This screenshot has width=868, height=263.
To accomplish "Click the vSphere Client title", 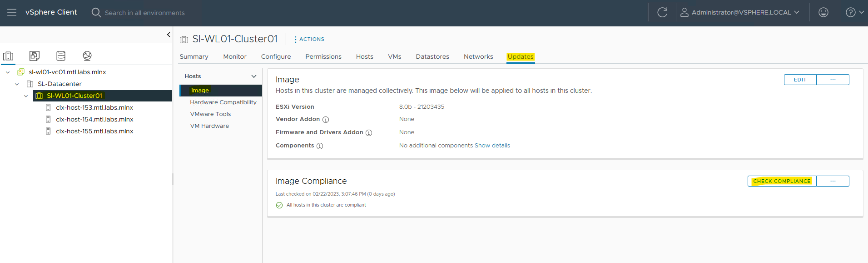I will [51, 12].
